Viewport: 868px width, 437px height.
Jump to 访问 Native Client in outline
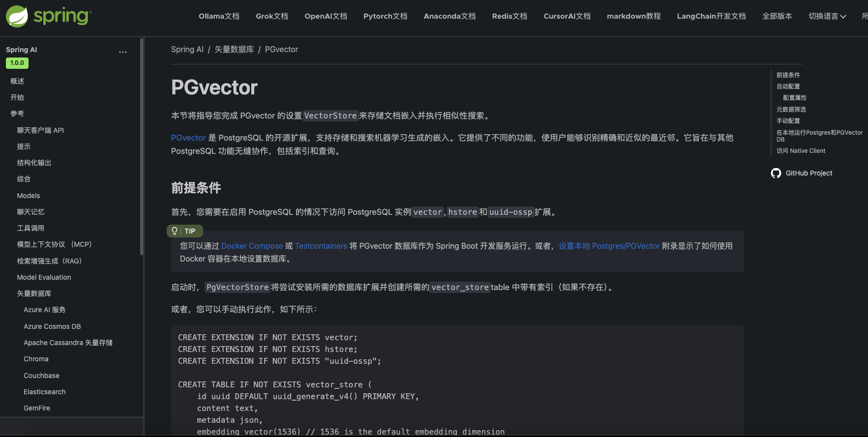(x=801, y=151)
